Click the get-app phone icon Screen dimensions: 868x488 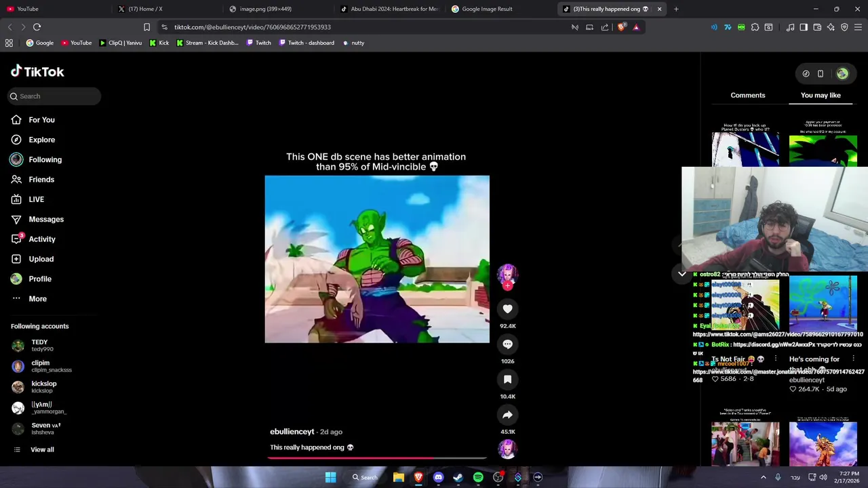point(821,74)
